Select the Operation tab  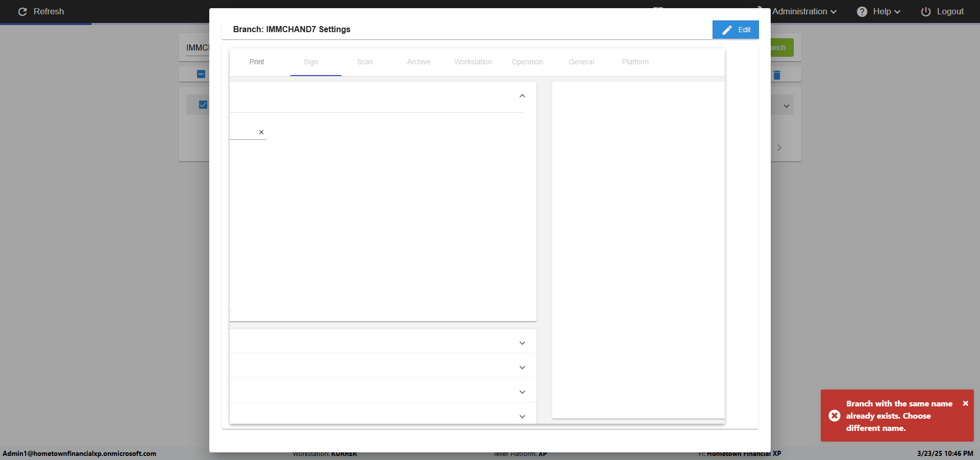click(527, 62)
